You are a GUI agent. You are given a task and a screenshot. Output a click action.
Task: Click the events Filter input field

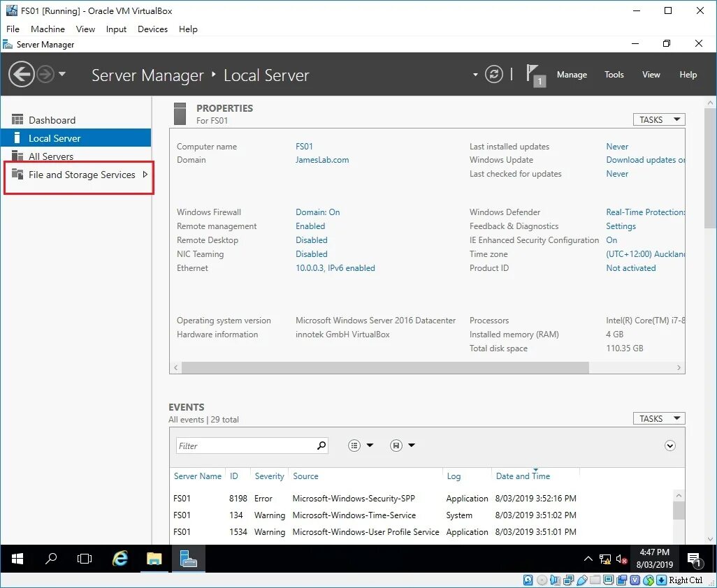(252, 446)
